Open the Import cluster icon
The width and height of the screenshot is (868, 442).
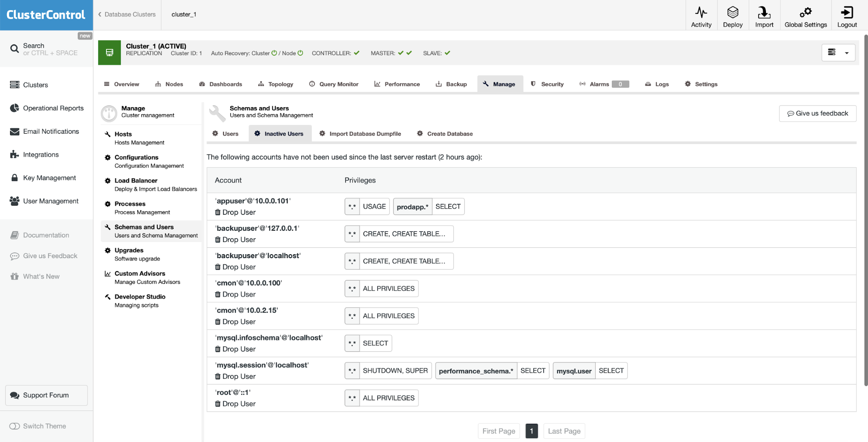(x=764, y=12)
